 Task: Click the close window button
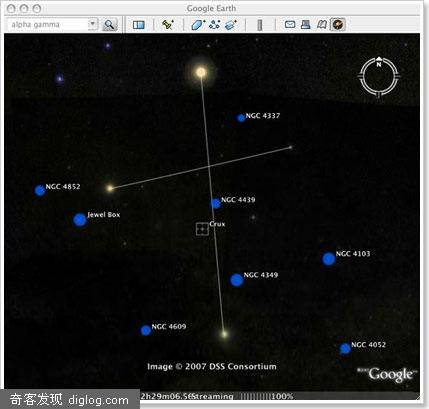coord(11,8)
